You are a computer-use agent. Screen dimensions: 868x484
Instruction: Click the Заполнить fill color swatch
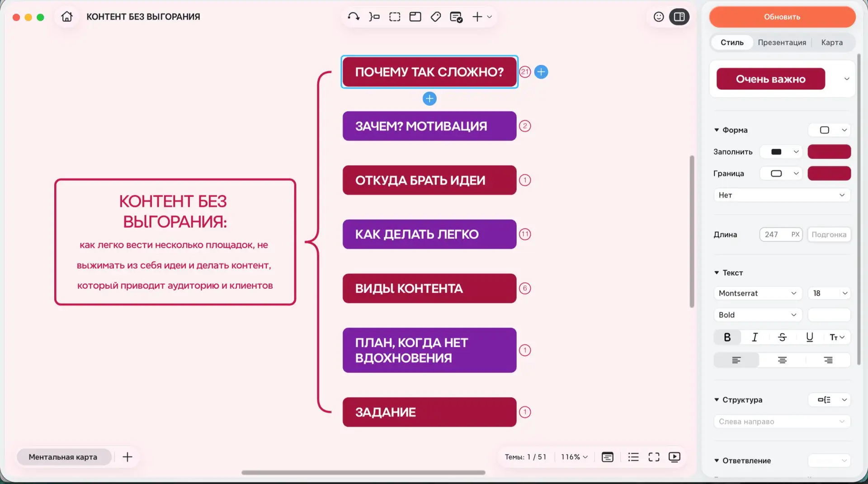point(829,152)
